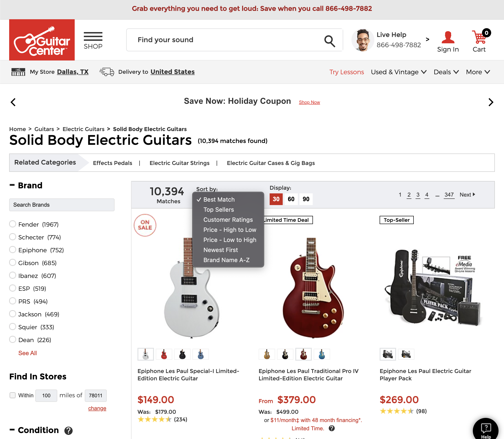The image size is (504, 439).
Task: Go to next promo banner arrow
Action: pyautogui.click(x=490, y=102)
